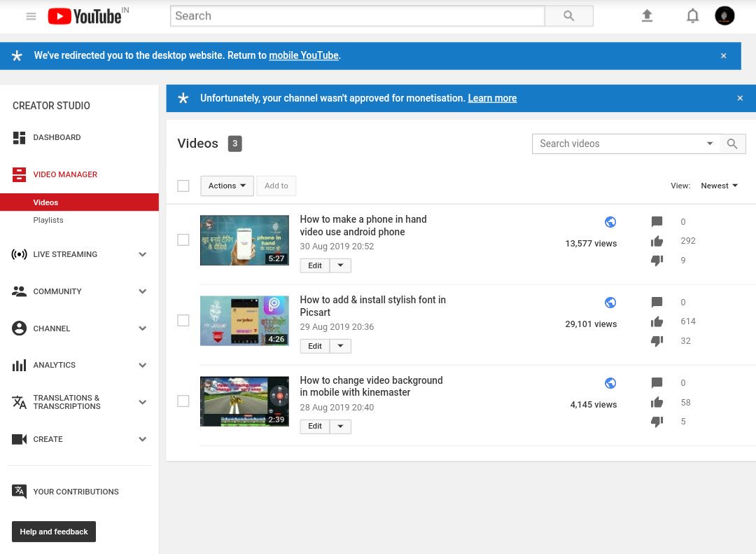
Task: Click thumbs-up icon with 614 likes
Action: click(x=657, y=322)
